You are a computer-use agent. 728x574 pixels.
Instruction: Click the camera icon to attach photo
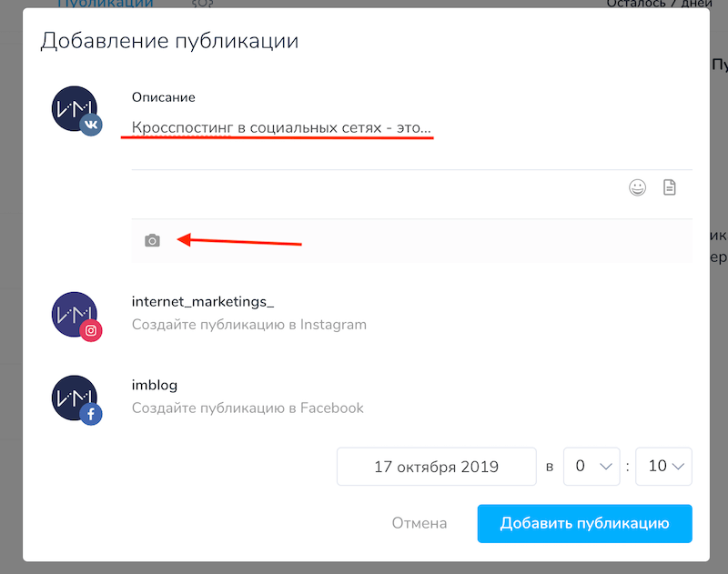[152, 240]
